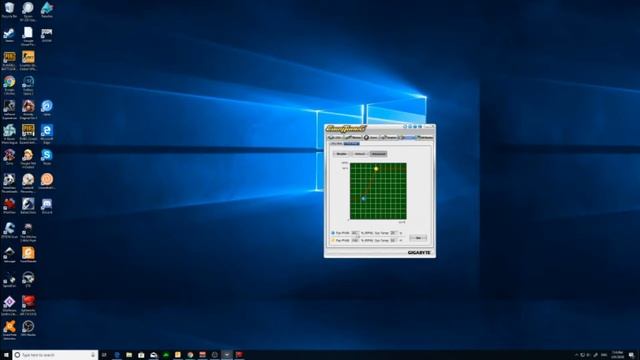Switch to the CPU tab in EasyTune6
This screenshot has height=360, width=640.
336,138
